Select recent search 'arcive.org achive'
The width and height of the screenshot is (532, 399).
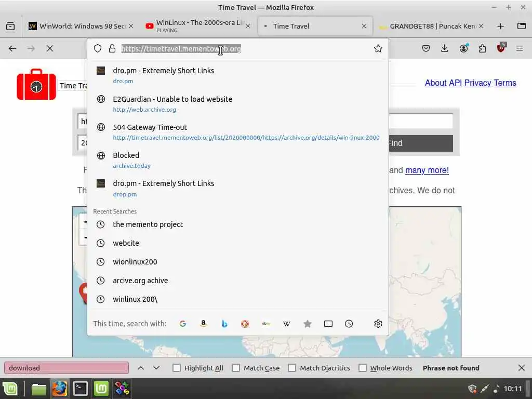237,280
